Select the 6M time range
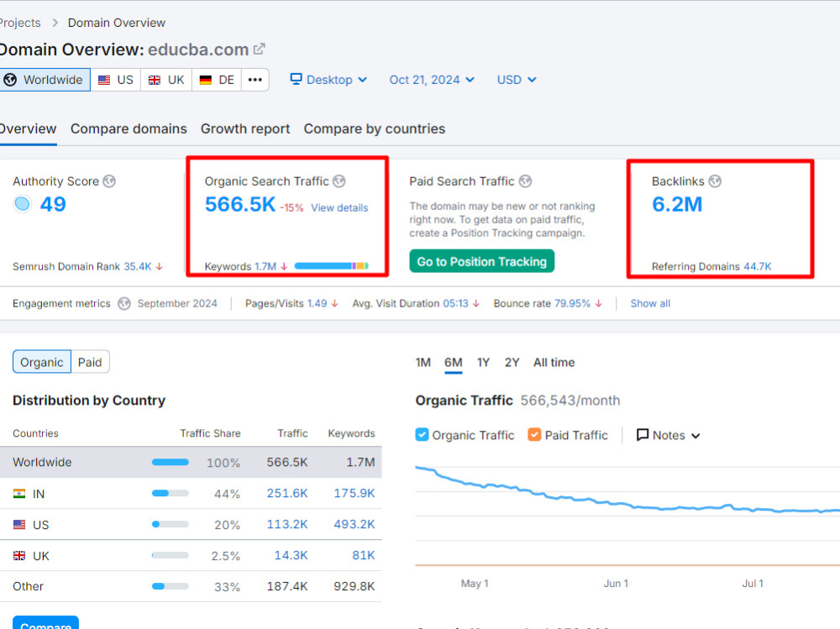 click(x=454, y=363)
